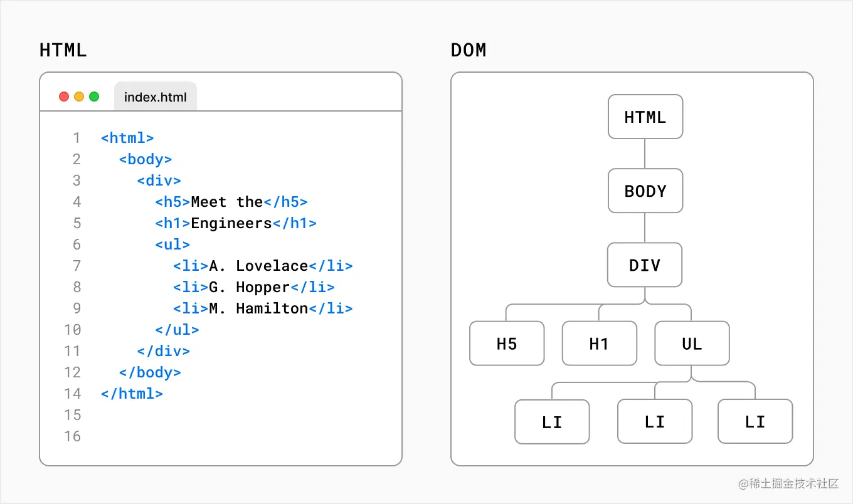The image size is (853, 504).
Task: Click line number 14 in the gutter
Action: pyautogui.click(x=73, y=394)
